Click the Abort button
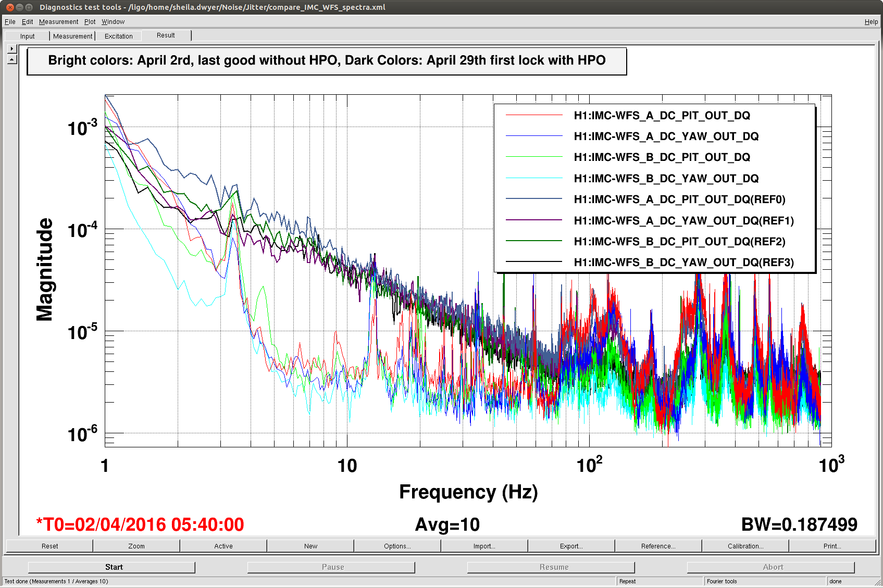Image resolution: width=883 pixels, height=588 pixels. (771, 567)
